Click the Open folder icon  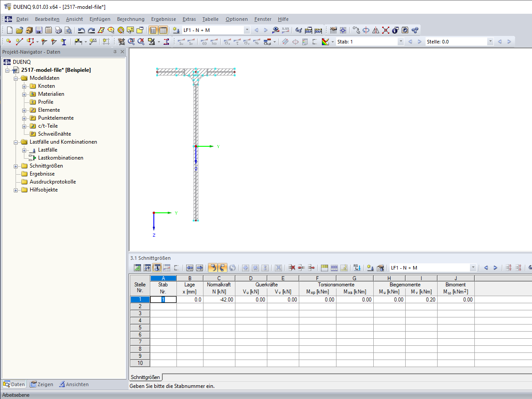tap(20, 30)
